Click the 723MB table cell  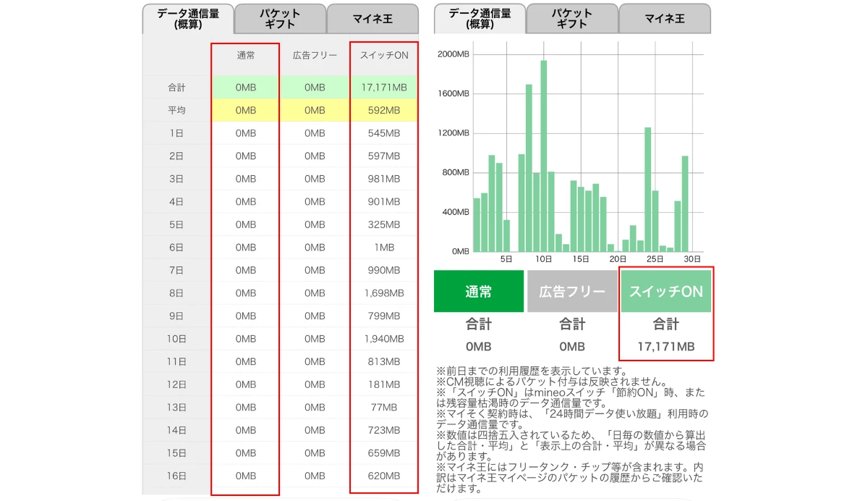pos(383,430)
